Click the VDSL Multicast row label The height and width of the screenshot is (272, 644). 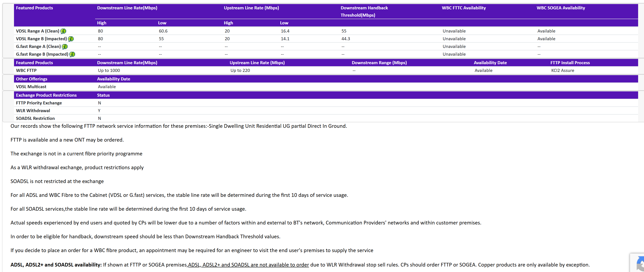(x=31, y=87)
